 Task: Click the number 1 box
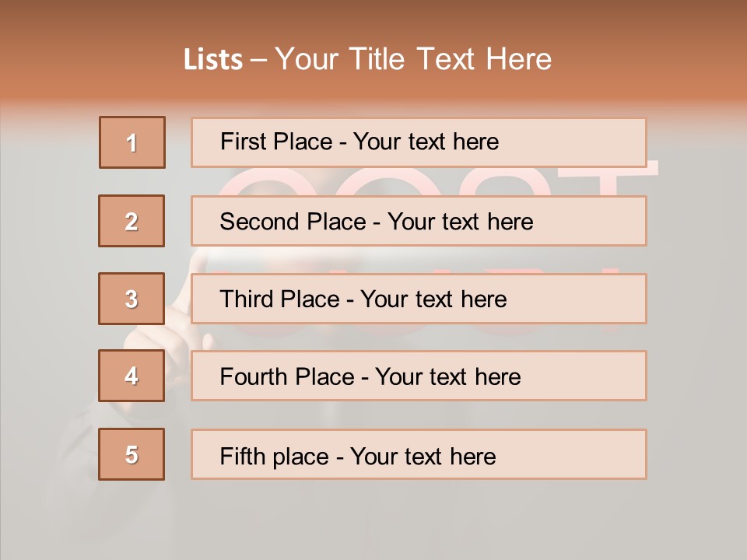tap(132, 142)
